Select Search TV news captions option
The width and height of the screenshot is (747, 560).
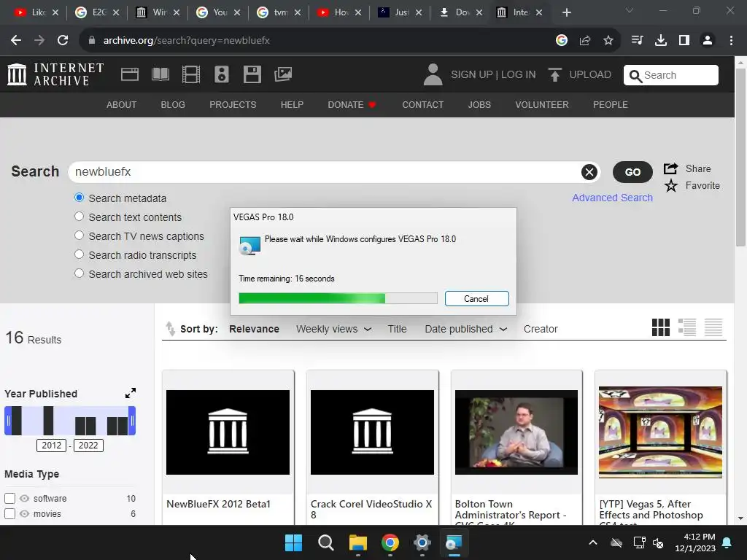coord(79,236)
